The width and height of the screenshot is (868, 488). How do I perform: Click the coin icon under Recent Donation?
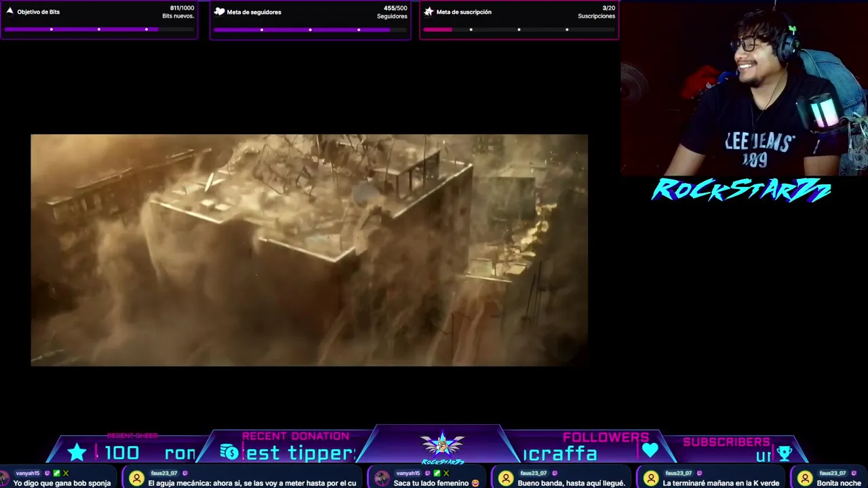[230, 452]
